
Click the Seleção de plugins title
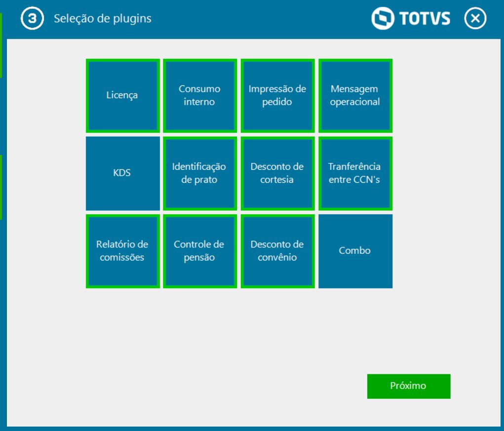(x=103, y=19)
